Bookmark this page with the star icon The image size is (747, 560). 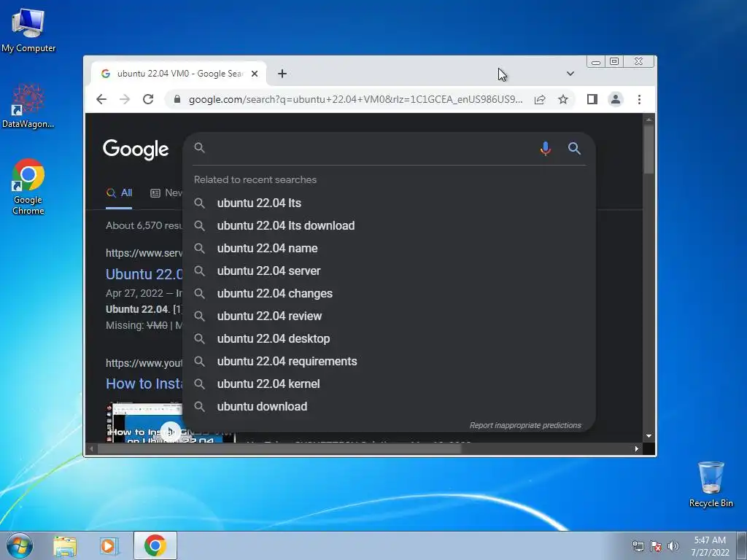(x=563, y=99)
